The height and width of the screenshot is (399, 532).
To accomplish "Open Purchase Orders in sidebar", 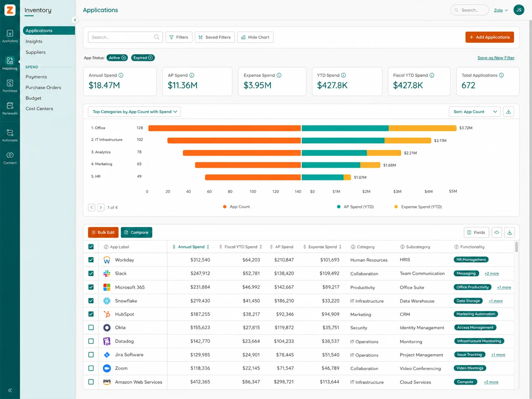I will point(43,87).
